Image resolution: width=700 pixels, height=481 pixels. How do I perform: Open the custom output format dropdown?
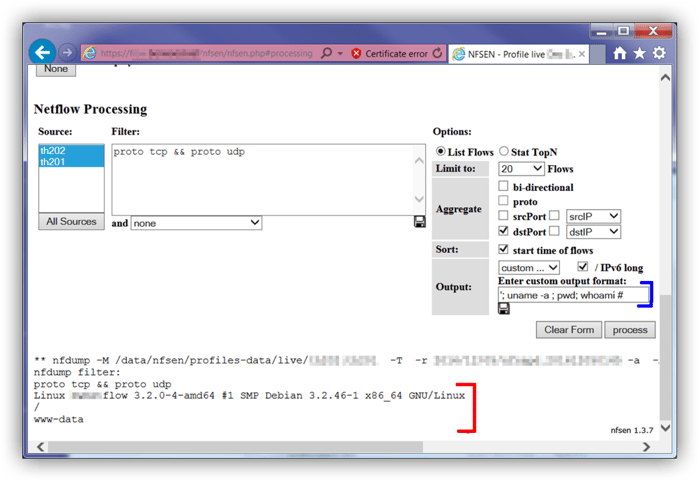click(x=529, y=268)
